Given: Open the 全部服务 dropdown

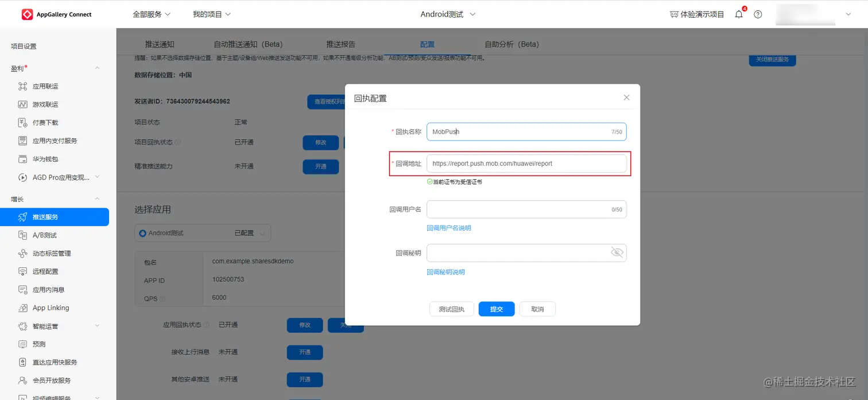Looking at the screenshot, I should point(151,14).
